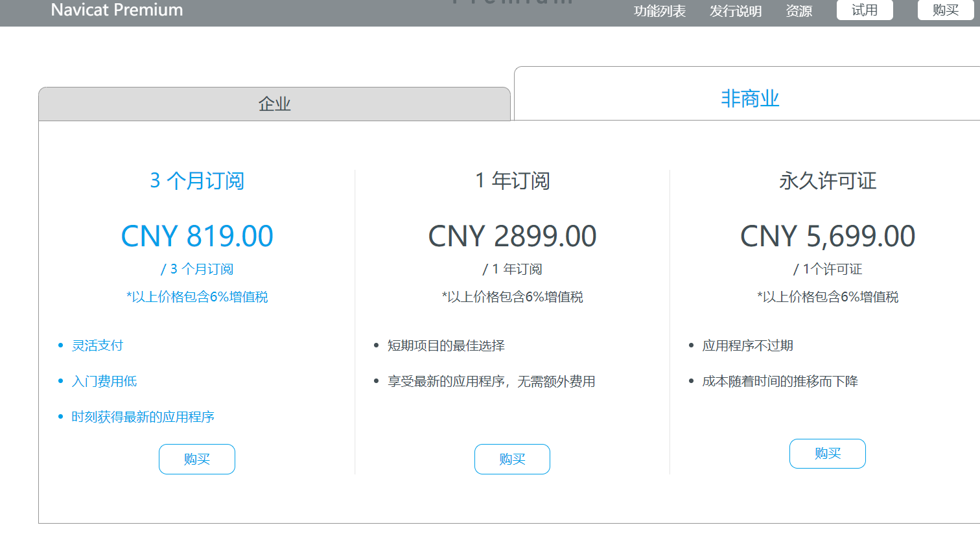
Task: Buy the 1 年订阅 plan with 购买
Action: click(512, 459)
